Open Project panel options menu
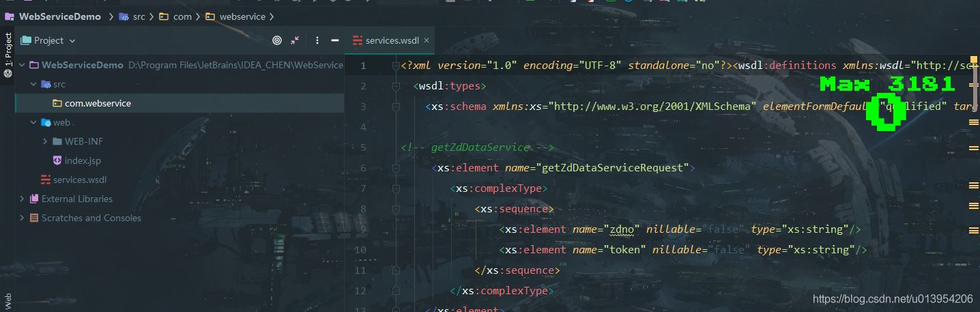980x312 pixels. tap(317, 40)
